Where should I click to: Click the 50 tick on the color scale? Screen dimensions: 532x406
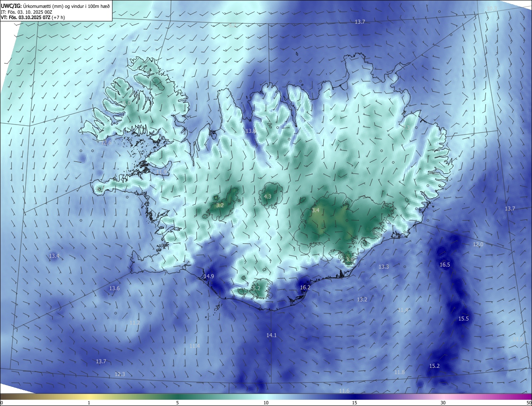coord(529,403)
